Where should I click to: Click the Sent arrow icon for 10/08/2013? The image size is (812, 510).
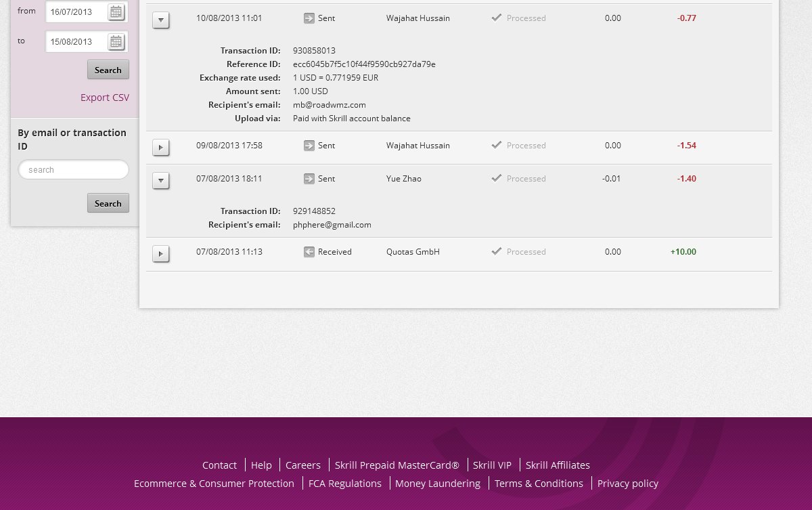coord(309,18)
